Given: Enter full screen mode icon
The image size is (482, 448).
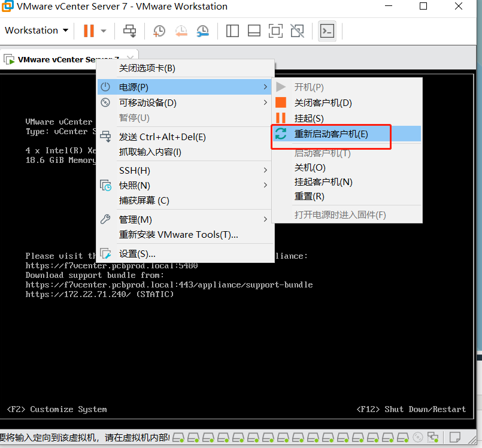Looking at the screenshot, I should point(275,31).
